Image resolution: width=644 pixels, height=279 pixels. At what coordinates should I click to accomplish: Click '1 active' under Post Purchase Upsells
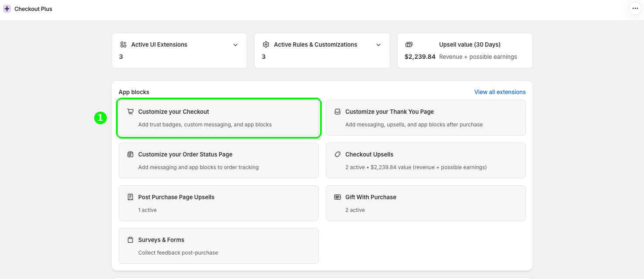click(147, 210)
